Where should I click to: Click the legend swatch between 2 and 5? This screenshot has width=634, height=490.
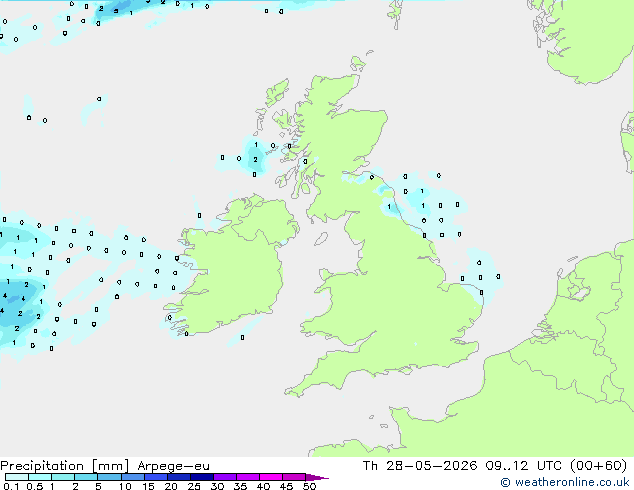click(86, 477)
